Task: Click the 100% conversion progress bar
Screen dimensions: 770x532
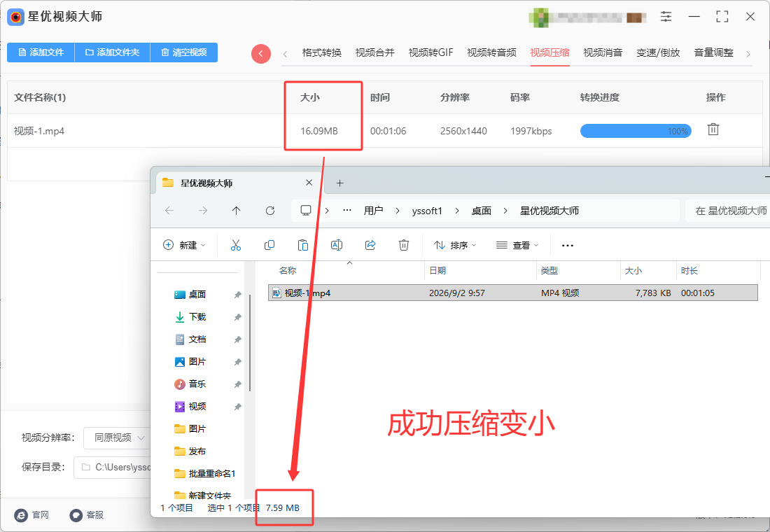Action: (x=636, y=131)
